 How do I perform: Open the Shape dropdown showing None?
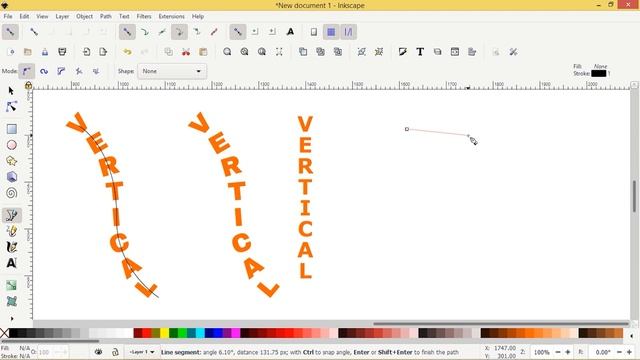(x=172, y=71)
